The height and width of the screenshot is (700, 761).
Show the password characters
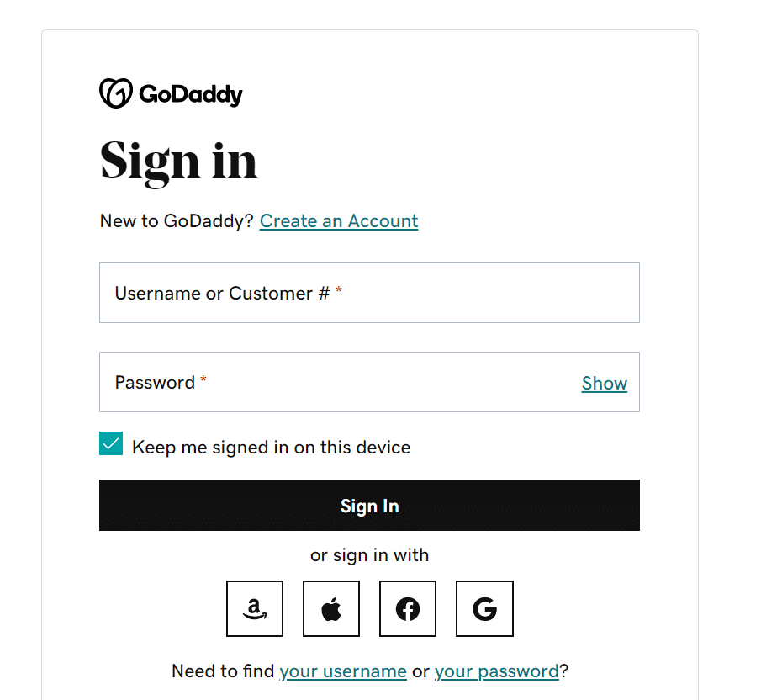tap(605, 383)
